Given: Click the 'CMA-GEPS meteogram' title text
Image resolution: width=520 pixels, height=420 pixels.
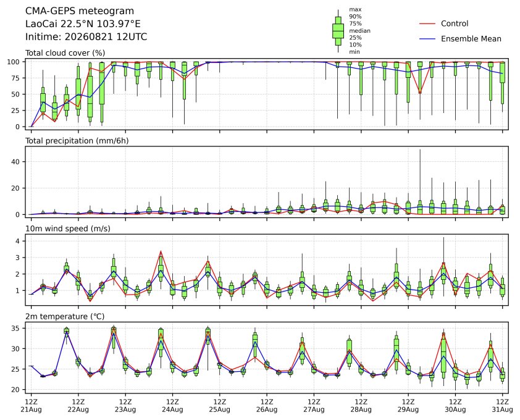Looking at the screenshot, I should (x=80, y=11).
